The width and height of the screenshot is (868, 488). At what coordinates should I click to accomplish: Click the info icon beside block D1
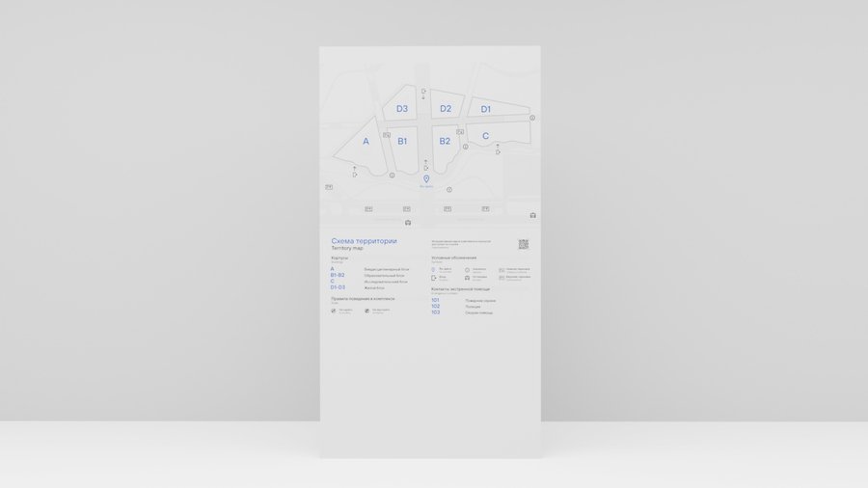[532, 118]
